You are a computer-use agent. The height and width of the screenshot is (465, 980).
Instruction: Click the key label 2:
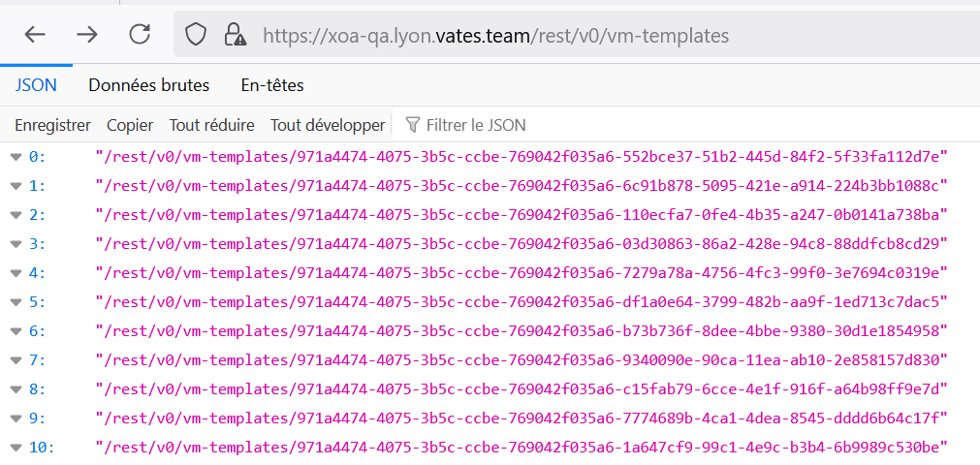38,215
